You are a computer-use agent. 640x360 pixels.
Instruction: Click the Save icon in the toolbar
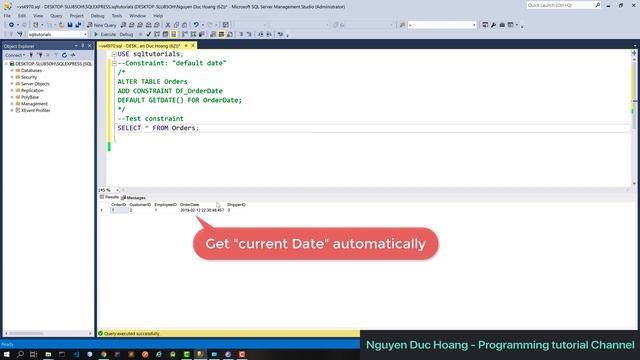70,25
